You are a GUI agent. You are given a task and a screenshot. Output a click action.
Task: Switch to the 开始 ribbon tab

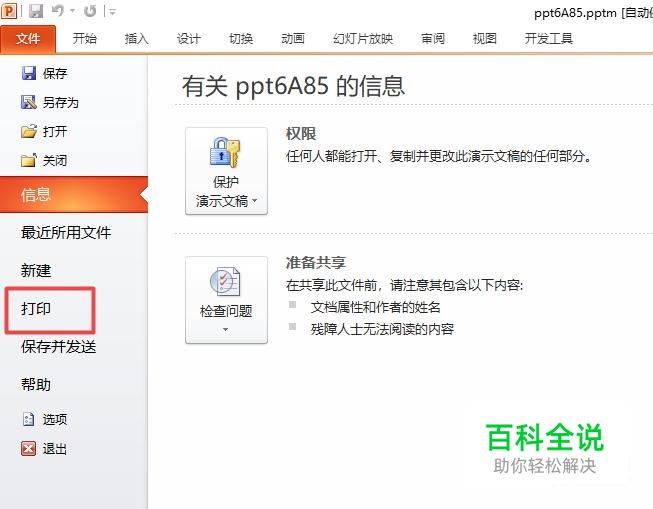click(85, 39)
